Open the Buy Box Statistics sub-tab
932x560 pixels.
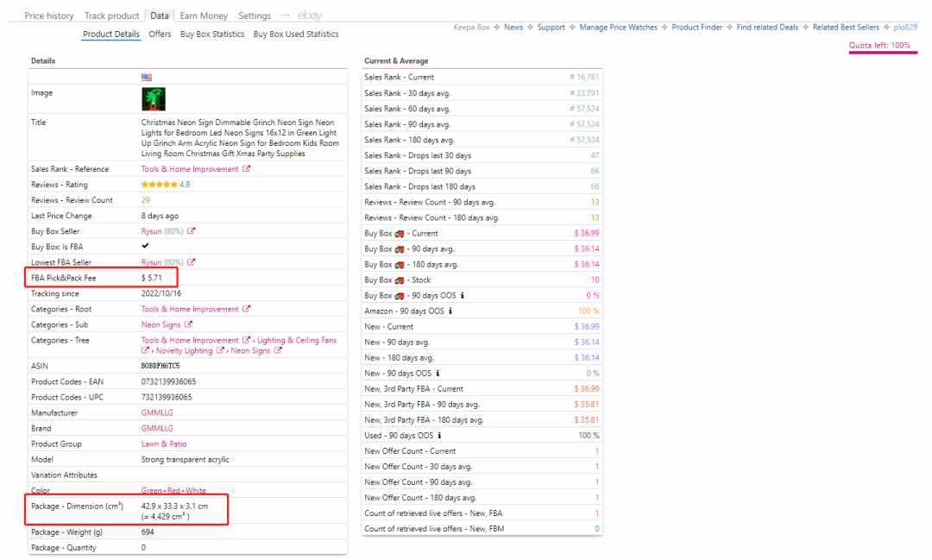point(212,34)
